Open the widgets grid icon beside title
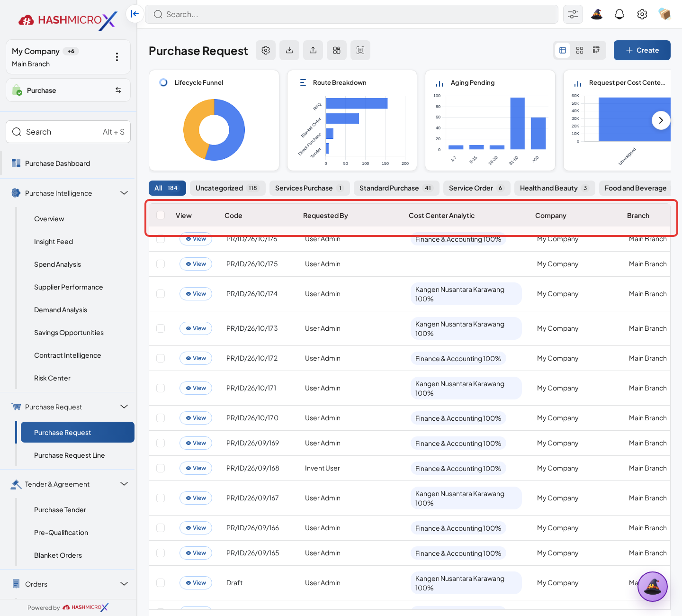 tap(337, 50)
